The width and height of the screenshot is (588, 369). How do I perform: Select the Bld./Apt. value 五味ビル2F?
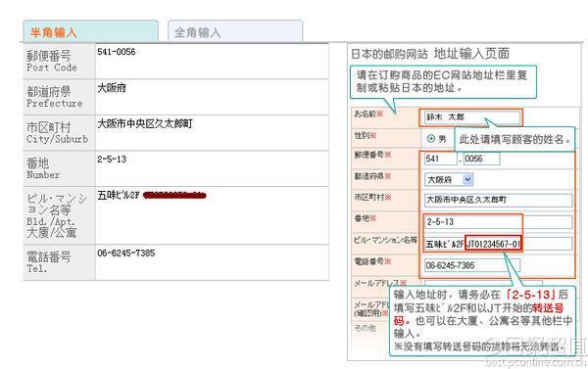(x=119, y=195)
